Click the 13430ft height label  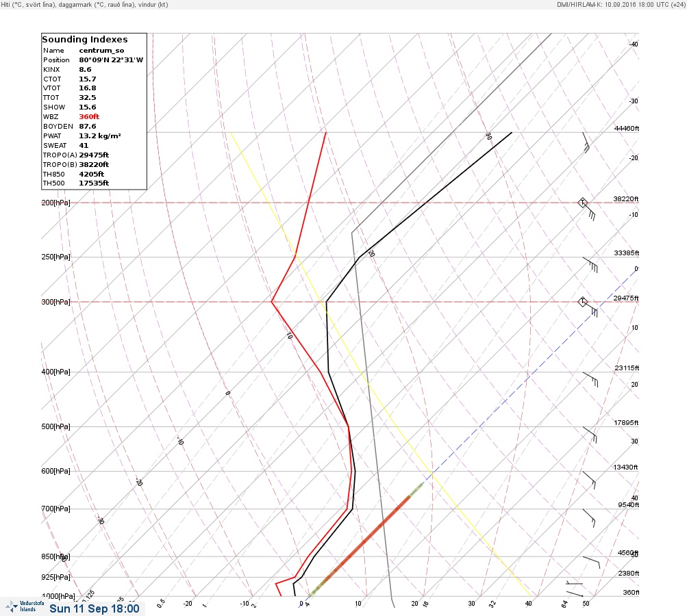click(x=625, y=467)
